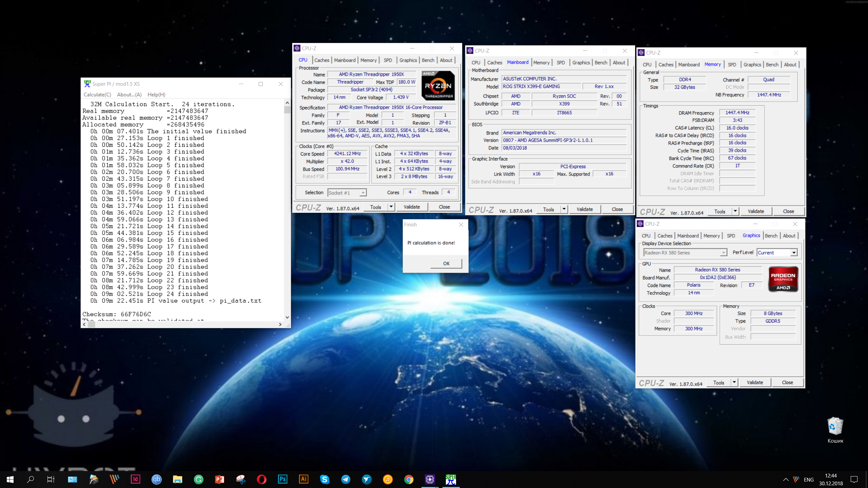
Task: Click the ROG STRIX X399-E GAMING model field
Action: pos(541,86)
